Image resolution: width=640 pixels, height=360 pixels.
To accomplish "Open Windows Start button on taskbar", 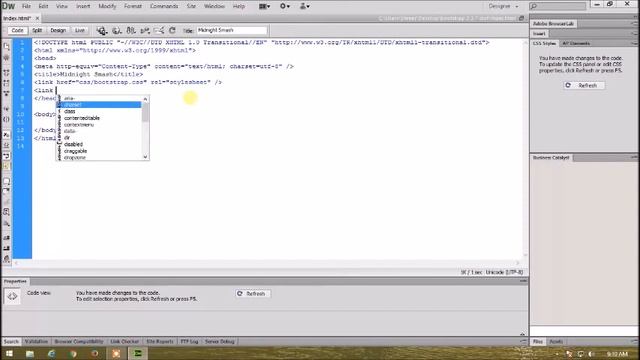I will tap(9, 353).
